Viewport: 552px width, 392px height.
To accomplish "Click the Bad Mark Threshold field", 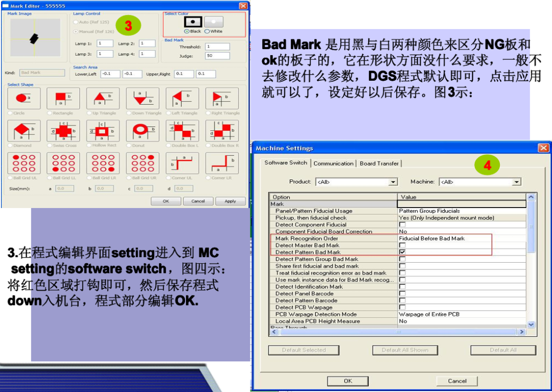I will pos(217,47).
